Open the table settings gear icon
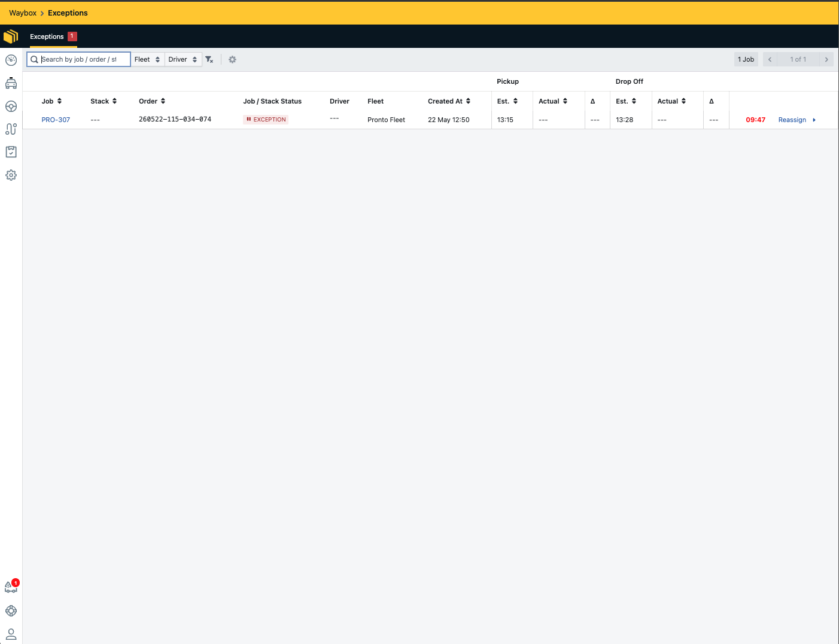The image size is (839, 644). pos(233,59)
